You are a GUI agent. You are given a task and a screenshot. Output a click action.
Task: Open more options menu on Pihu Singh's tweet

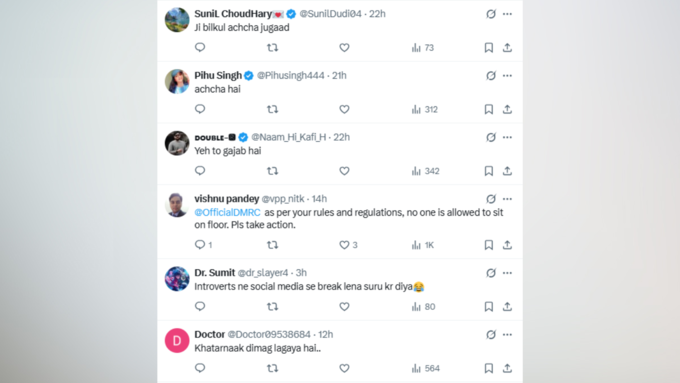(x=507, y=75)
